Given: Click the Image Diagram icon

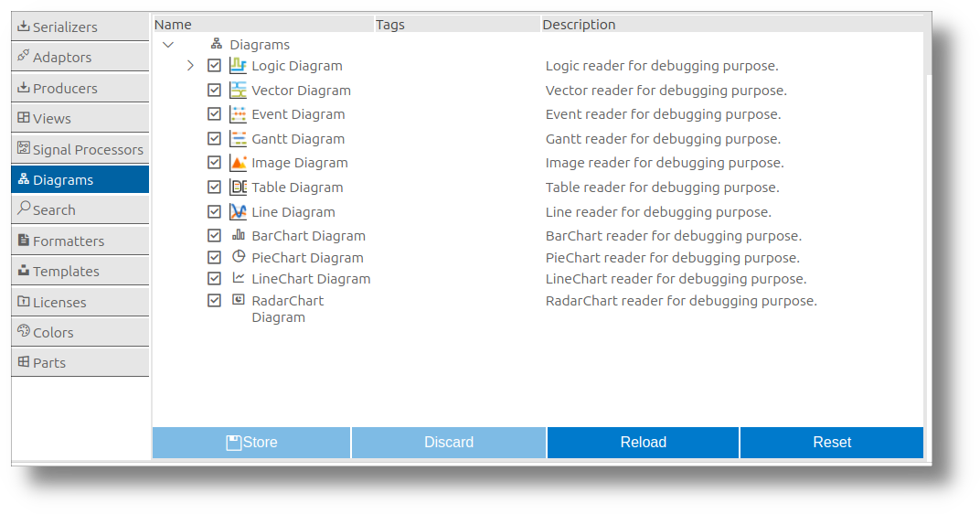Looking at the screenshot, I should tap(238, 163).
